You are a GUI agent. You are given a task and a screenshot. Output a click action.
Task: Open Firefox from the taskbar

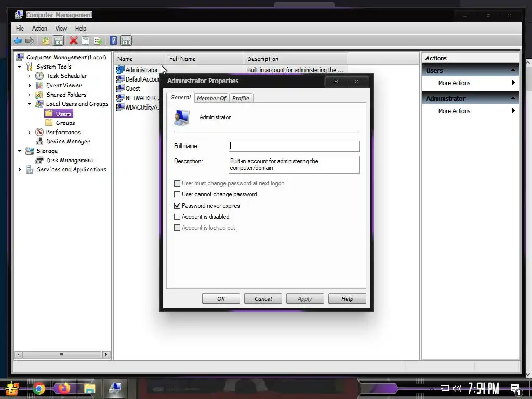(x=64, y=389)
